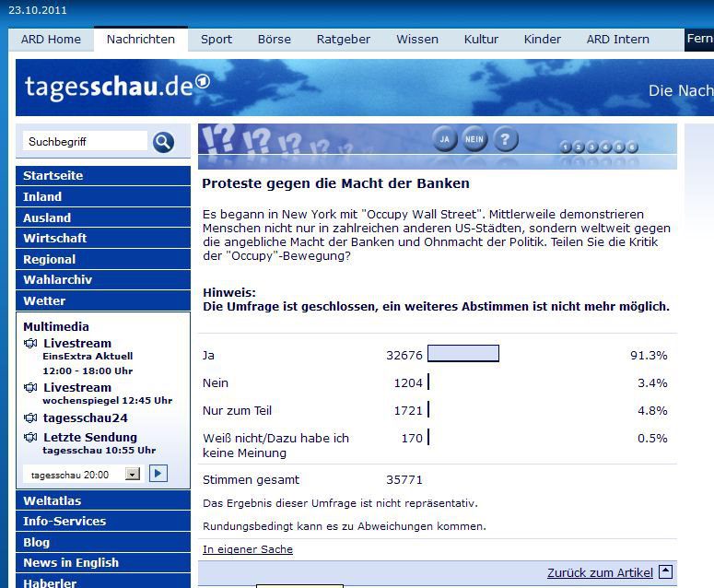Screen dimensions: 714x588
Task: Open the Kinder tab
Action: (543, 40)
